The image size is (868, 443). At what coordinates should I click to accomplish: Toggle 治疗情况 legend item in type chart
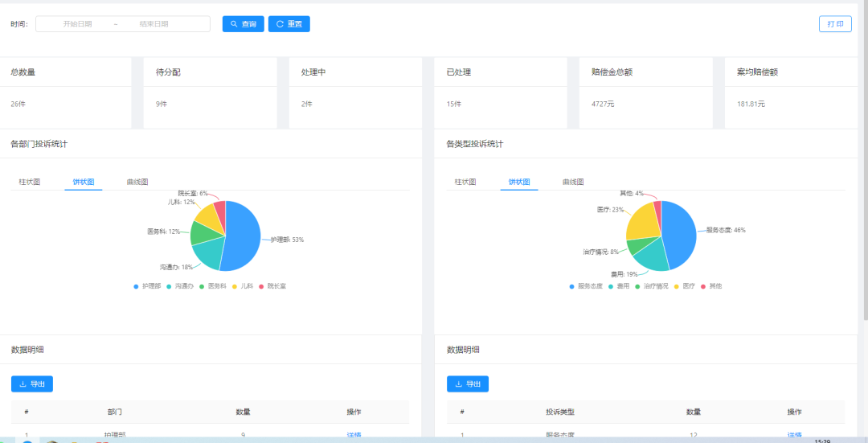652,286
